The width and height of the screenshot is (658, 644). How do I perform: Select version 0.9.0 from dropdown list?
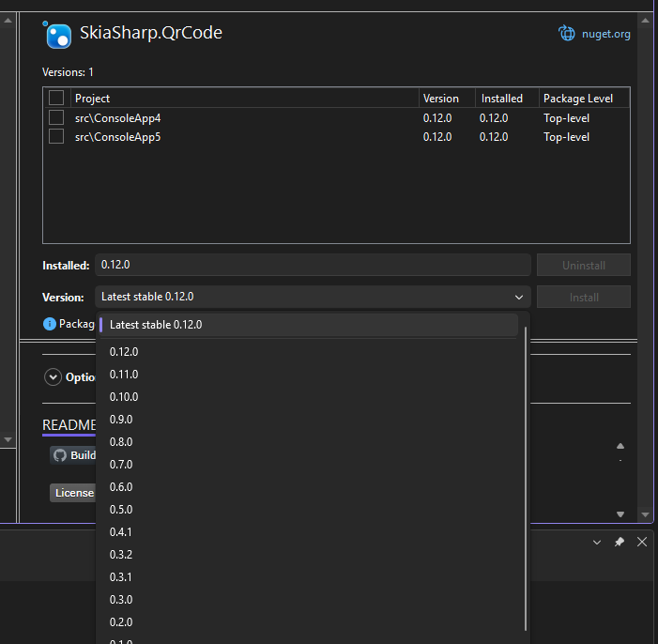(309, 420)
